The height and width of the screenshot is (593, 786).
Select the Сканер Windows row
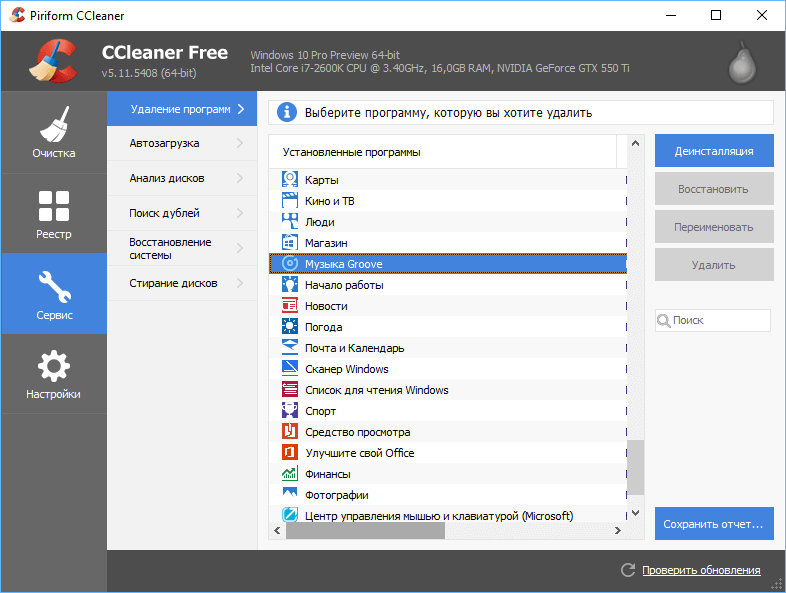(448, 368)
